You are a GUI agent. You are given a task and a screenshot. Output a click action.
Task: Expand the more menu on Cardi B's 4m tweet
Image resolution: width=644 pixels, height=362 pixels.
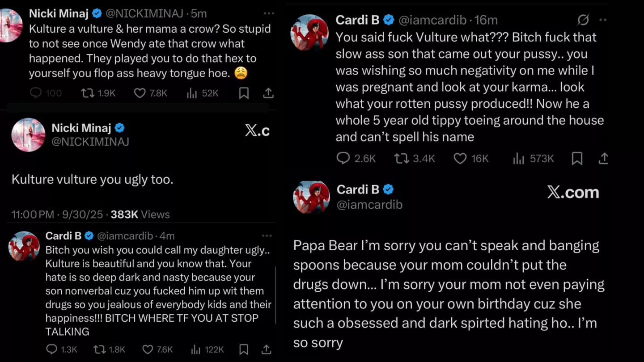point(267,236)
